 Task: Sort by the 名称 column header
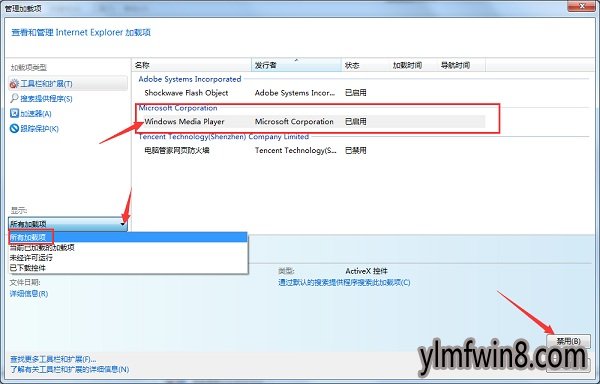(x=191, y=65)
